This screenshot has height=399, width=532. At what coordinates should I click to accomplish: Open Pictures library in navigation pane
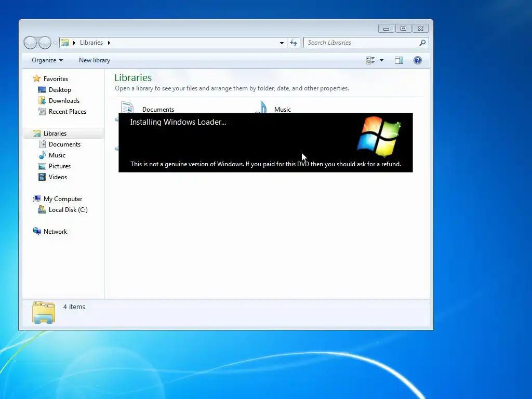coord(60,166)
